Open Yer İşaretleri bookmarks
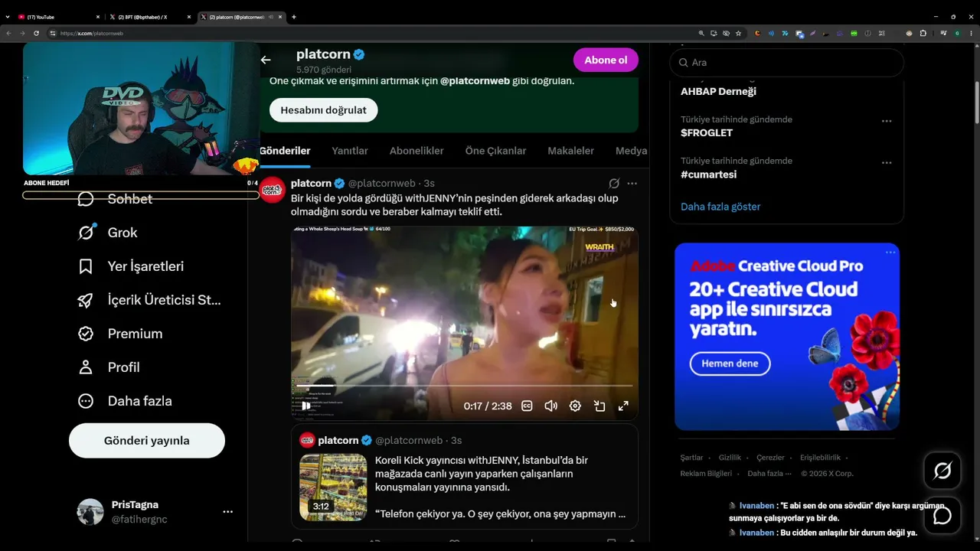Image resolution: width=980 pixels, height=551 pixels. point(130,266)
